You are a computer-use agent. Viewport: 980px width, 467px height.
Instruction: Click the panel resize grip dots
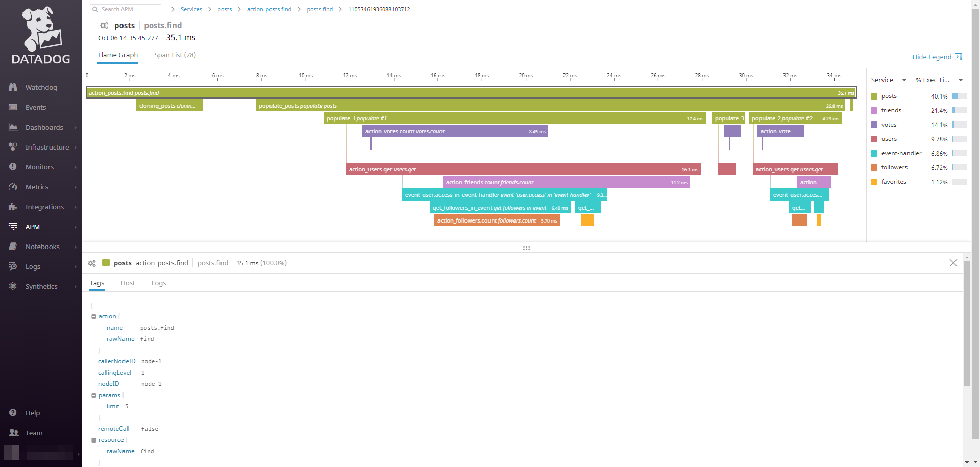pos(526,248)
